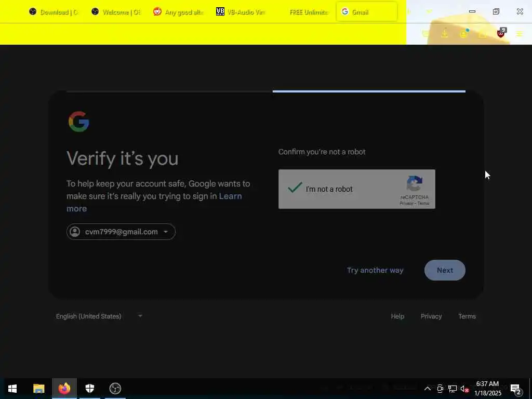Open the Action Center notifications
The height and width of the screenshot is (399, 532).
516,389
